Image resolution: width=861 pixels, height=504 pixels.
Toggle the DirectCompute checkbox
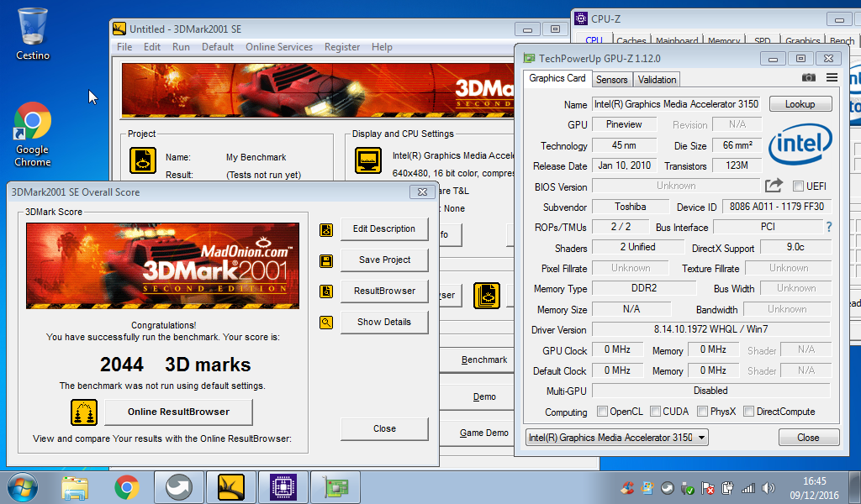coord(748,412)
